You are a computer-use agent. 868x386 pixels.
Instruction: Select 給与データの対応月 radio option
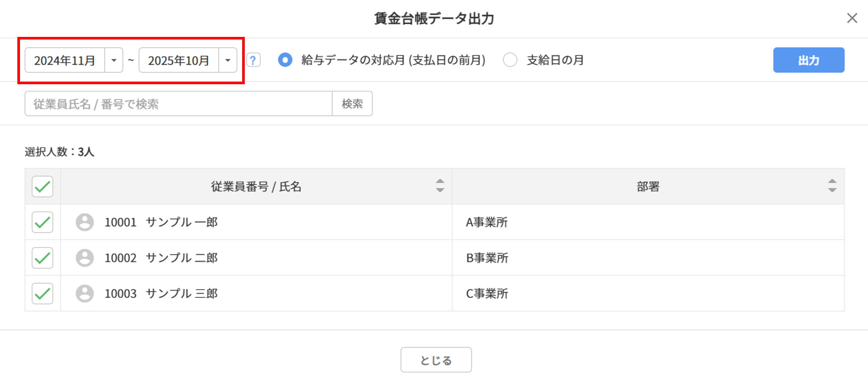285,60
